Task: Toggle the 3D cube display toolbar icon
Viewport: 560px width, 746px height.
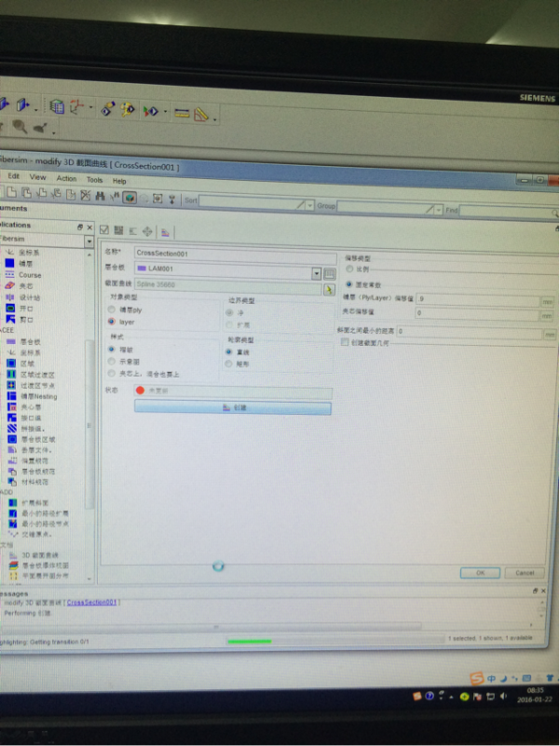Action: 130,197
